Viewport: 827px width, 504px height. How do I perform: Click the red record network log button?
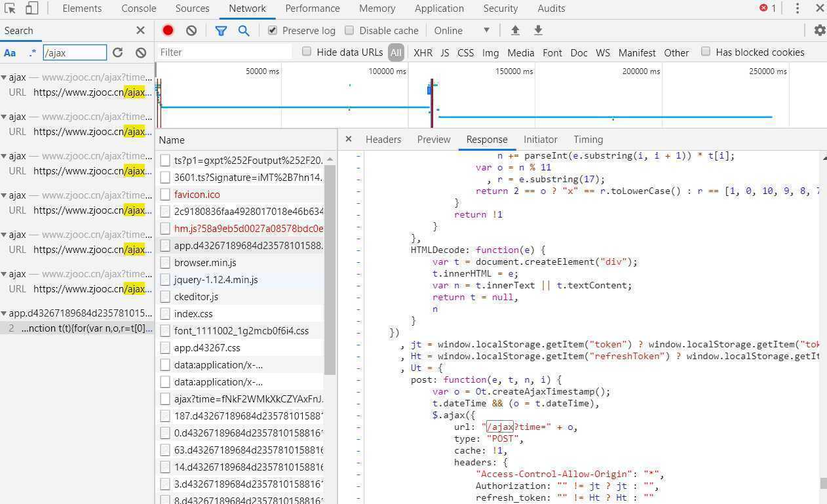point(168,30)
